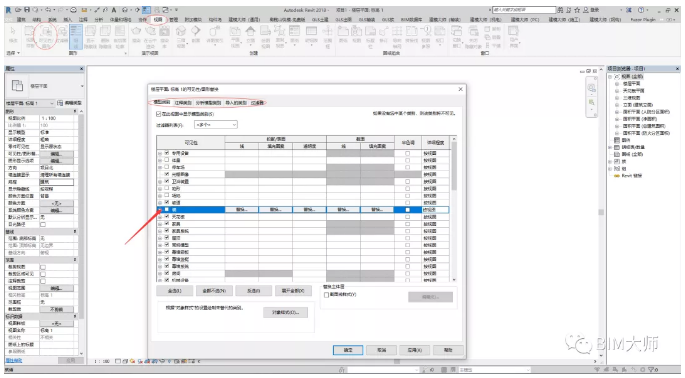Open the filter list dropdown showing multiple
The image size is (685, 378).
(216, 125)
